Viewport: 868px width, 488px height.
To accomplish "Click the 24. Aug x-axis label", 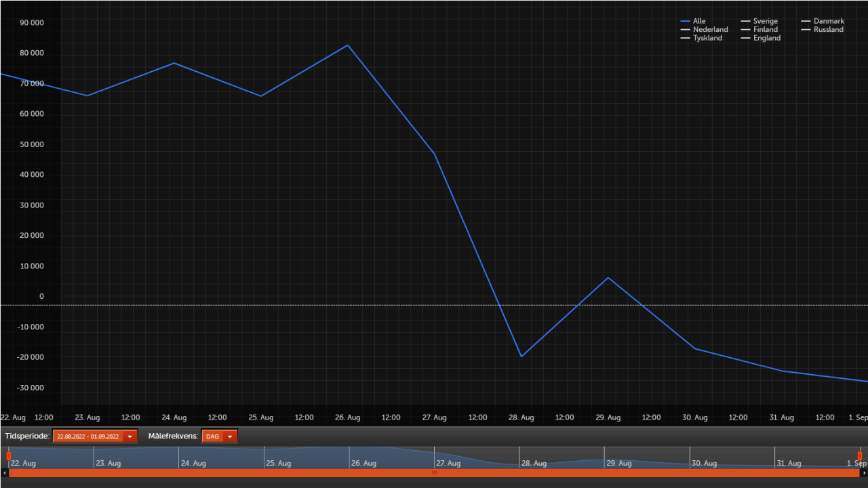I will point(174,418).
